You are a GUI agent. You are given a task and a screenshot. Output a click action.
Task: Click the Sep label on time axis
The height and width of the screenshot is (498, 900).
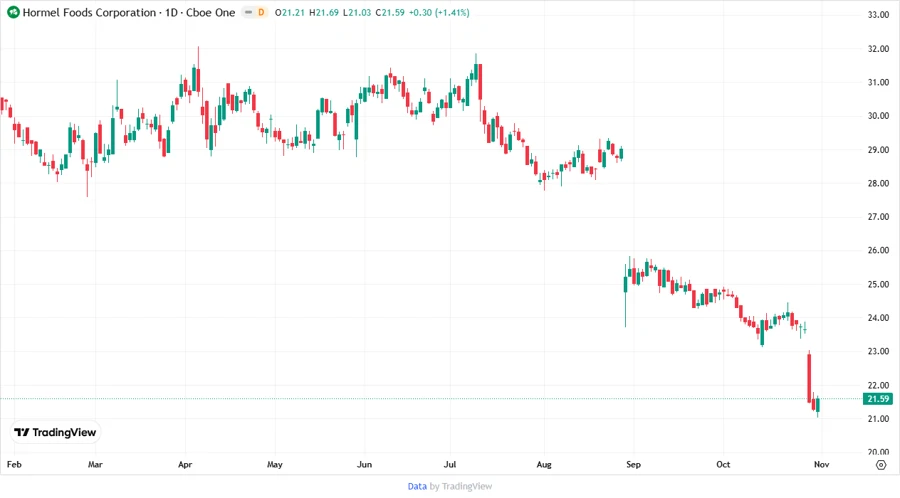[x=634, y=464]
